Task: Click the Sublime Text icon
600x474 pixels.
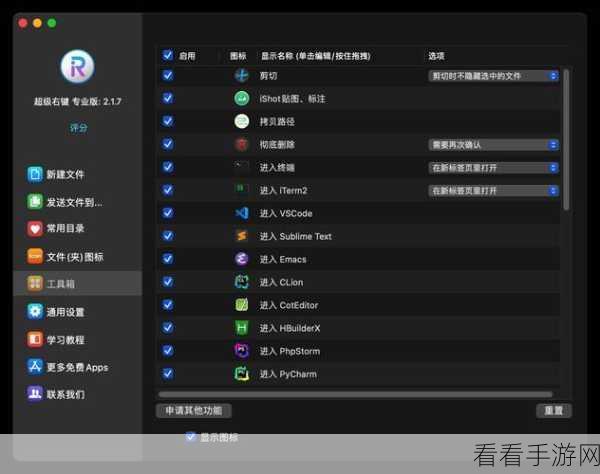Action: pos(241,236)
